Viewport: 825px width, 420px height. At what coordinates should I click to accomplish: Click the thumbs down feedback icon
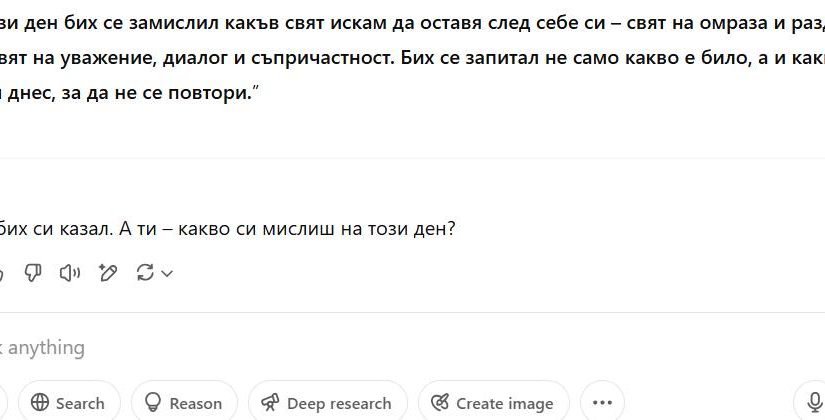tap(33, 273)
